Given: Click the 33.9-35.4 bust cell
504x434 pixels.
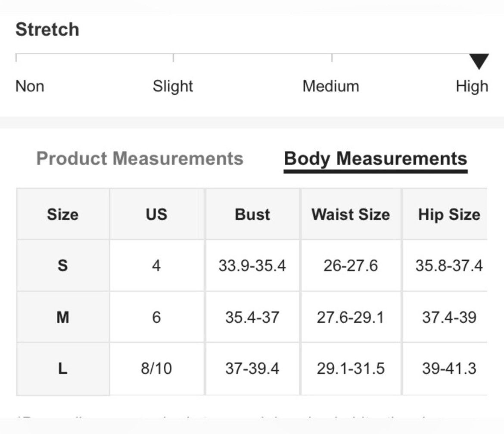Looking at the screenshot, I should (252, 265).
